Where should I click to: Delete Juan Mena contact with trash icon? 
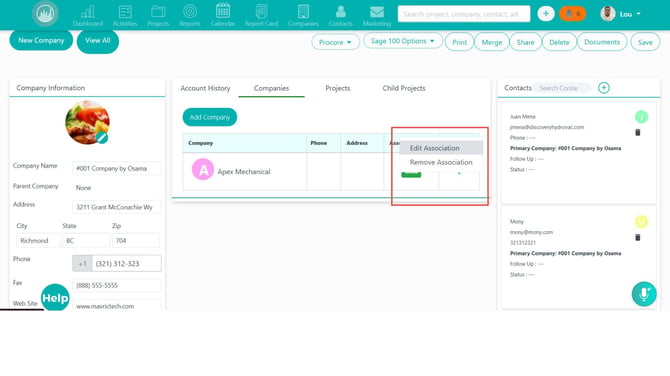[638, 132]
